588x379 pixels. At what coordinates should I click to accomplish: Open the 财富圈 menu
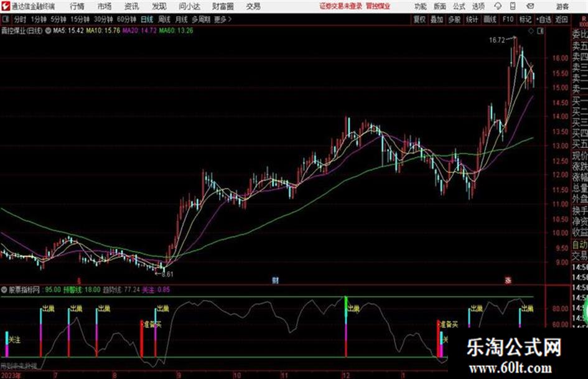pyautogui.click(x=223, y=6)
